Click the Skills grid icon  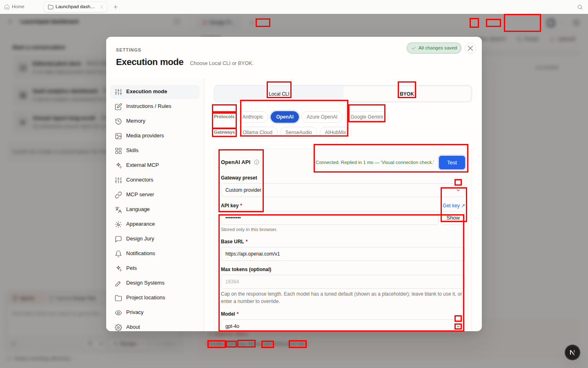(118, 151)
